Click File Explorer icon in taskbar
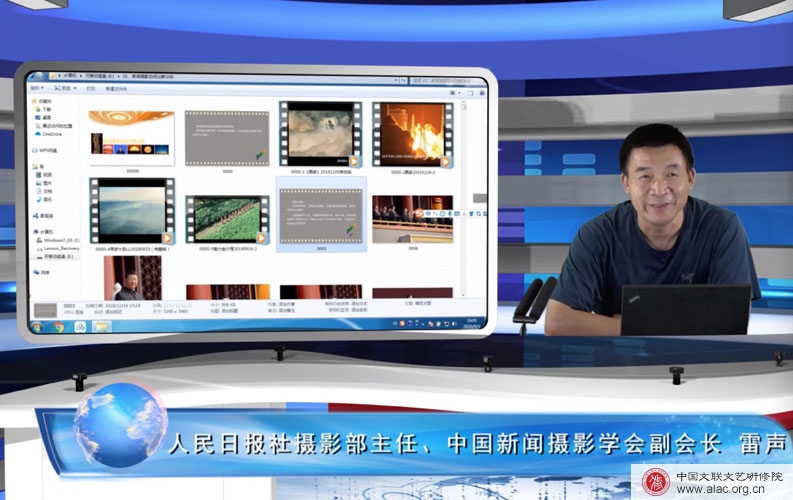The image size is (793, 500). tap(101, 327)
